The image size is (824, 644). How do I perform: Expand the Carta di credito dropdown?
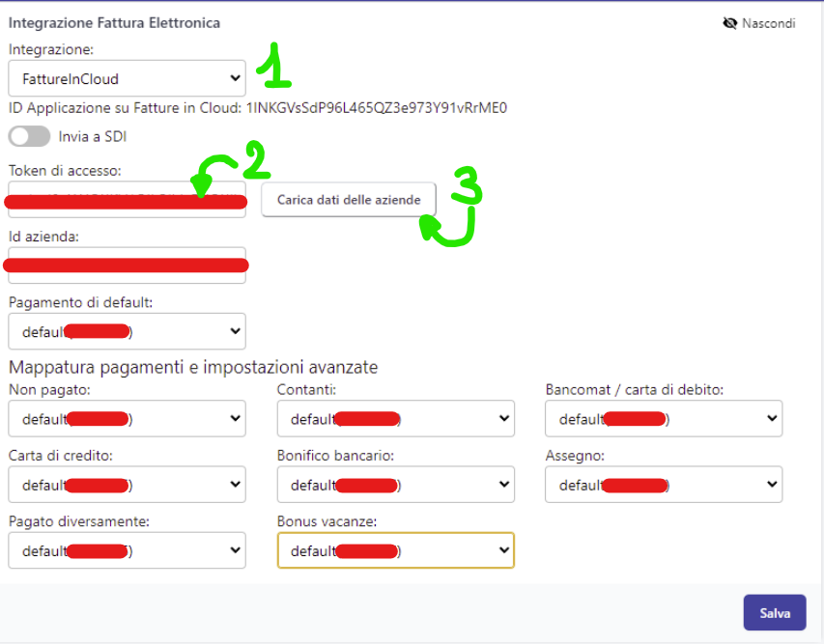[127, 485]
